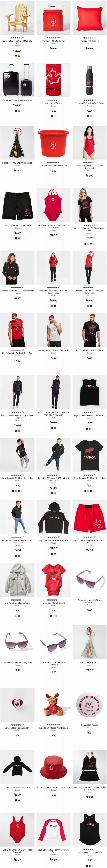Viewport: 107px width, 868px height.
Task: Open the Women's Canada 150 Fleece Hoodie link
Action: pyautogui.click(x=17, y=291)
